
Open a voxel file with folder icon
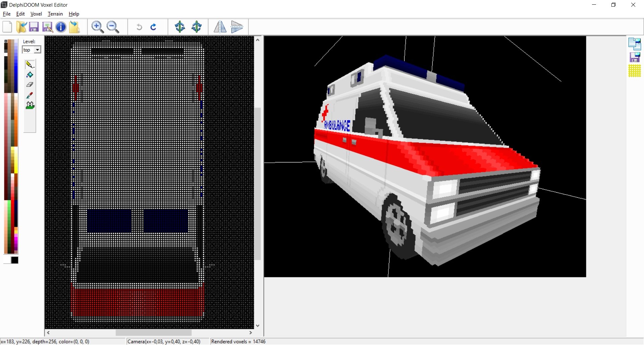pos(21,27)
